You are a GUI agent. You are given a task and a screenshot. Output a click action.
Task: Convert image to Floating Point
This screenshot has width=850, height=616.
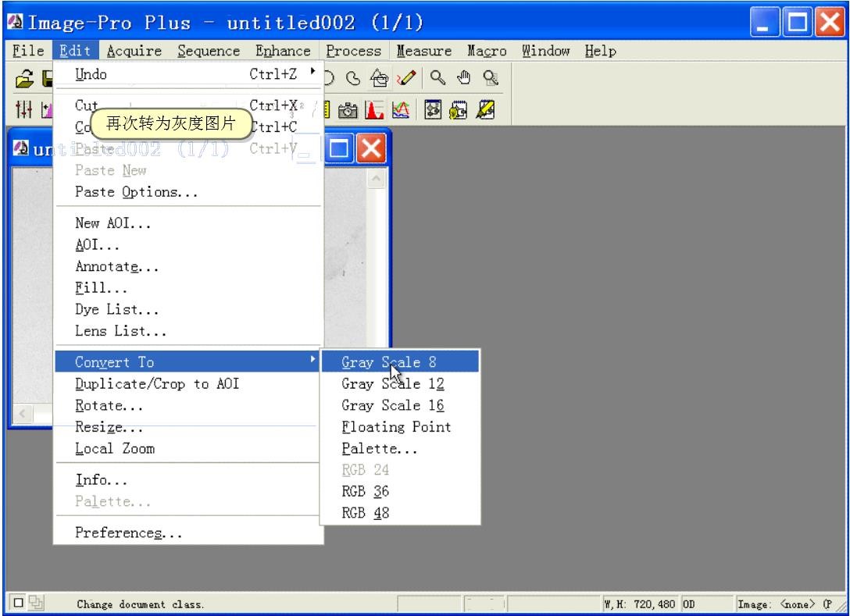click(x=400, y=427)
